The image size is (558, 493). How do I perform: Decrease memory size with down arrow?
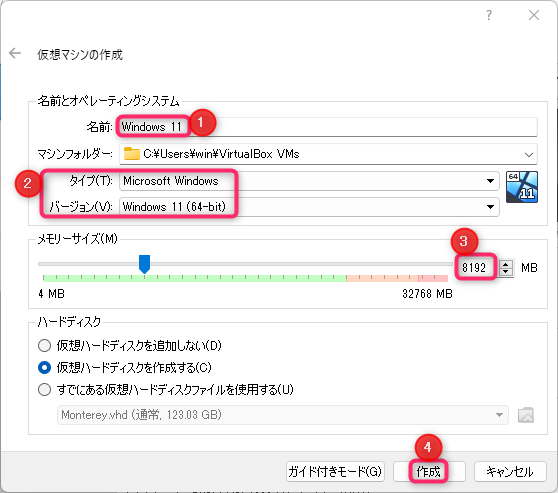coord(505,272)
